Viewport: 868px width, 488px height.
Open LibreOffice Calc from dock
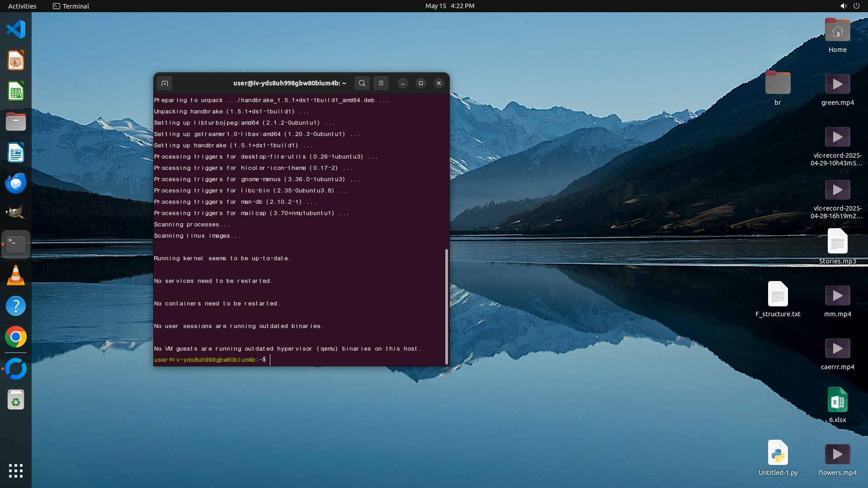tap(16, 91)
